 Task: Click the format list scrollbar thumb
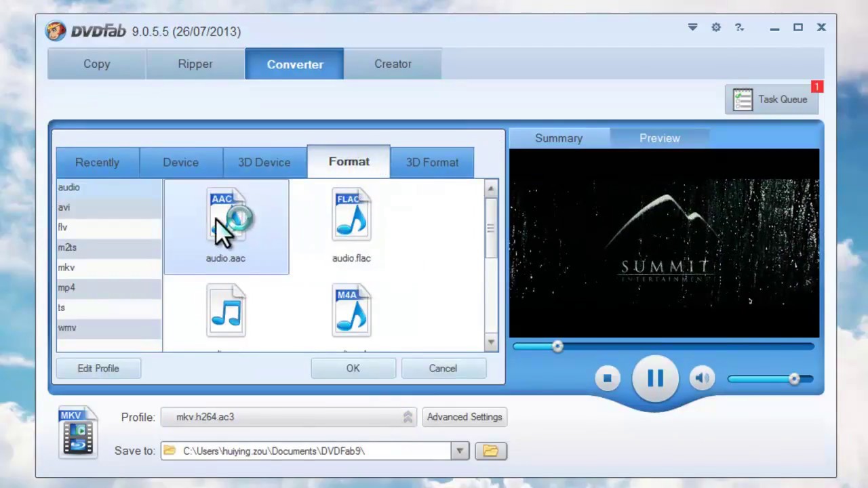491,228
